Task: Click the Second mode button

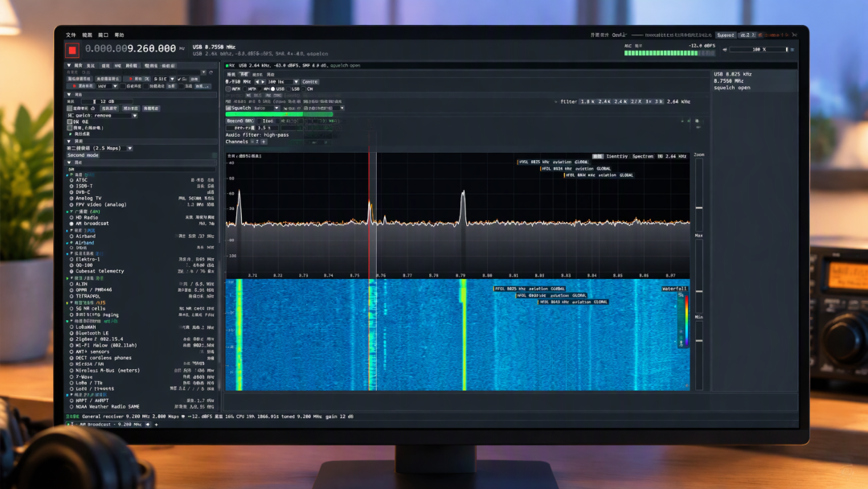Action: click(83, 155)
